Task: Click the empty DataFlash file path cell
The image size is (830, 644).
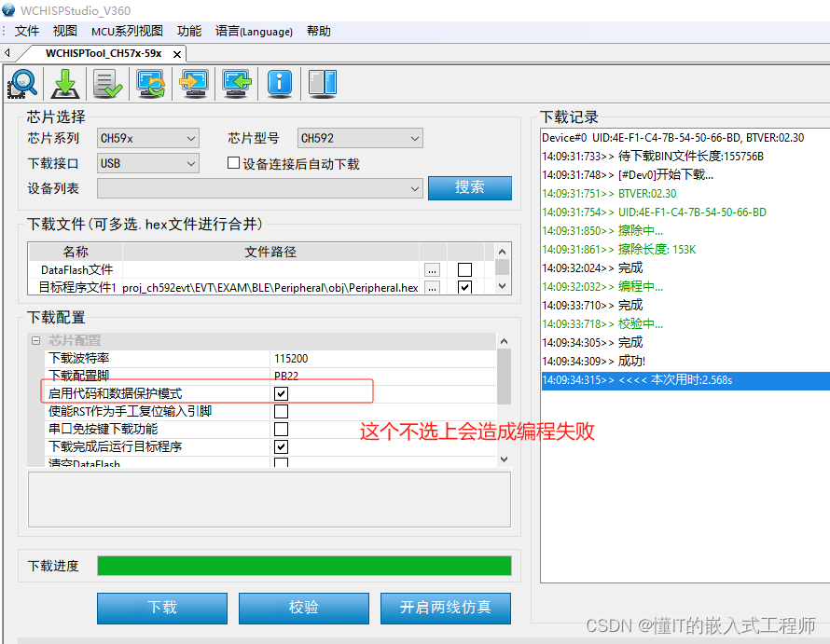Action: click(x=270, y=270)
